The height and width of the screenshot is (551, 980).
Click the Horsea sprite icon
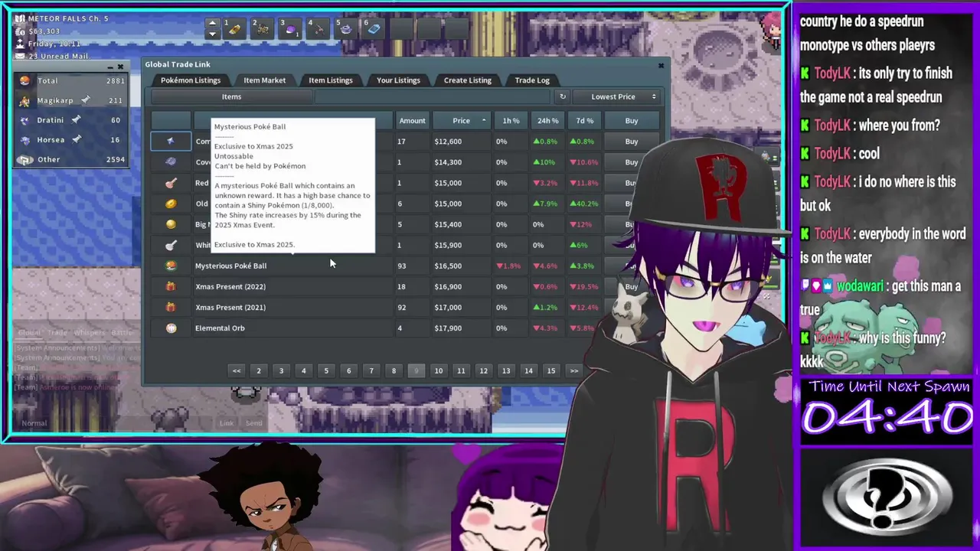(x=25, y=140)
